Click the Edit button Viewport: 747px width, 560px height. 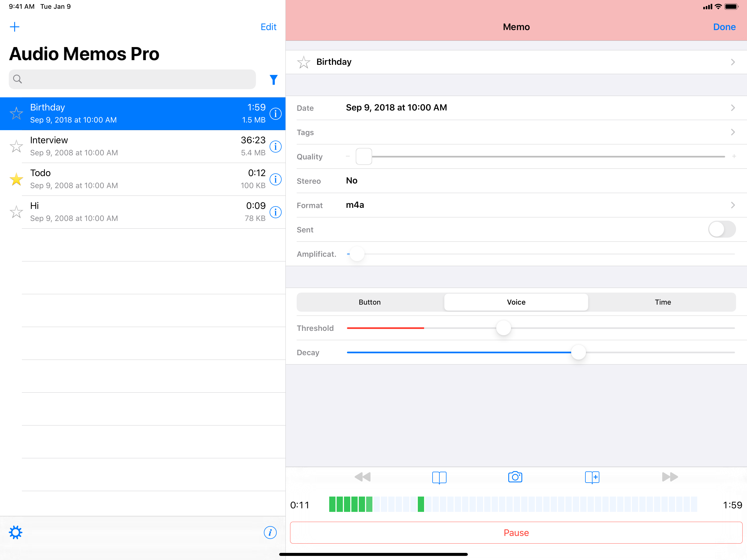pyautogui.click(x=269, y=27)
